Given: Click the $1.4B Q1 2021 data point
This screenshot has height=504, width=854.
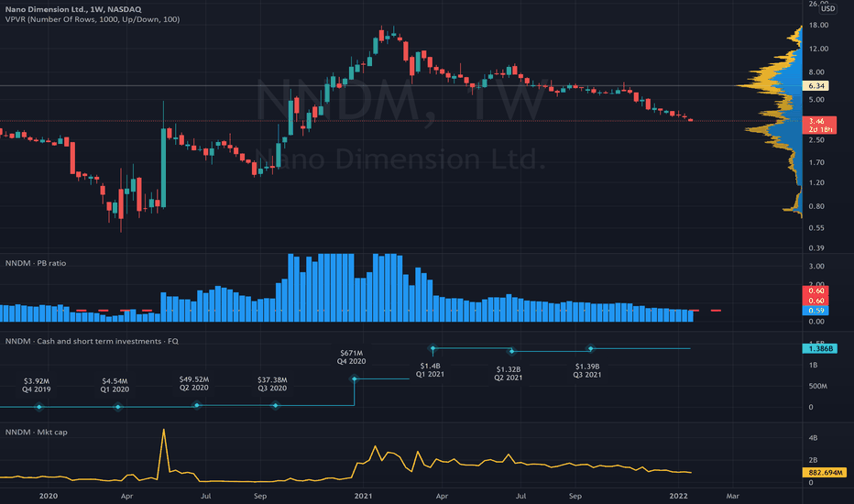Looking at the screenshot, I should point(433,348).
